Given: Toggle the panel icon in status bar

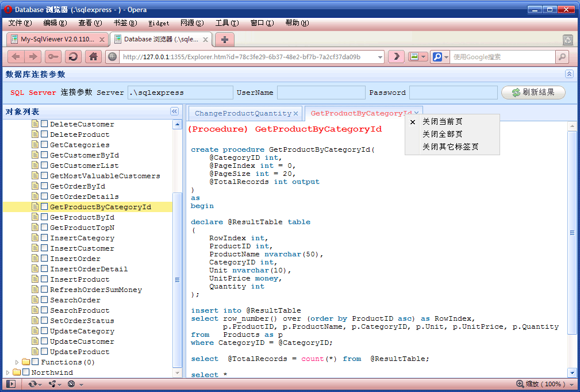Looking at the screenshot, I should click(x=11, y=384).
